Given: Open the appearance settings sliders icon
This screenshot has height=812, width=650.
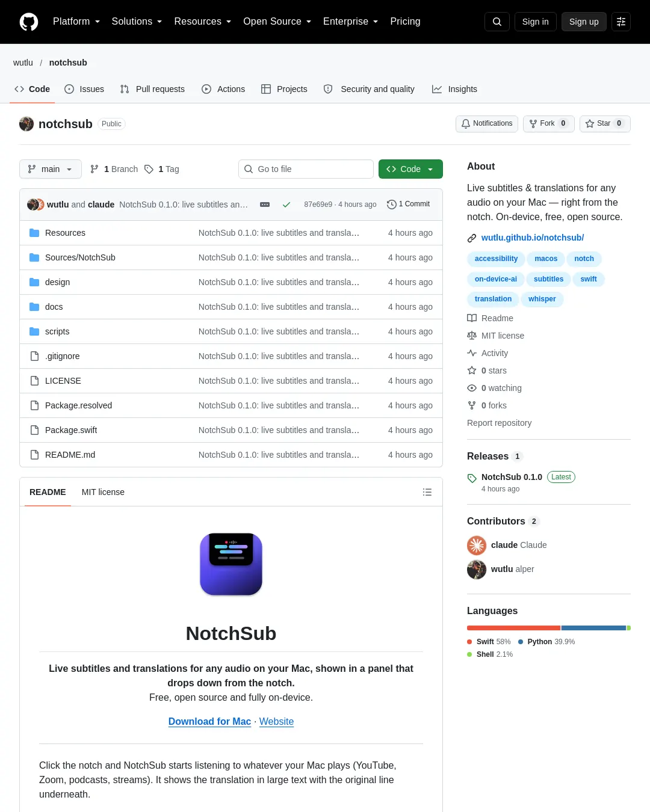Looking at the screenshot, I should coord(621,22).
